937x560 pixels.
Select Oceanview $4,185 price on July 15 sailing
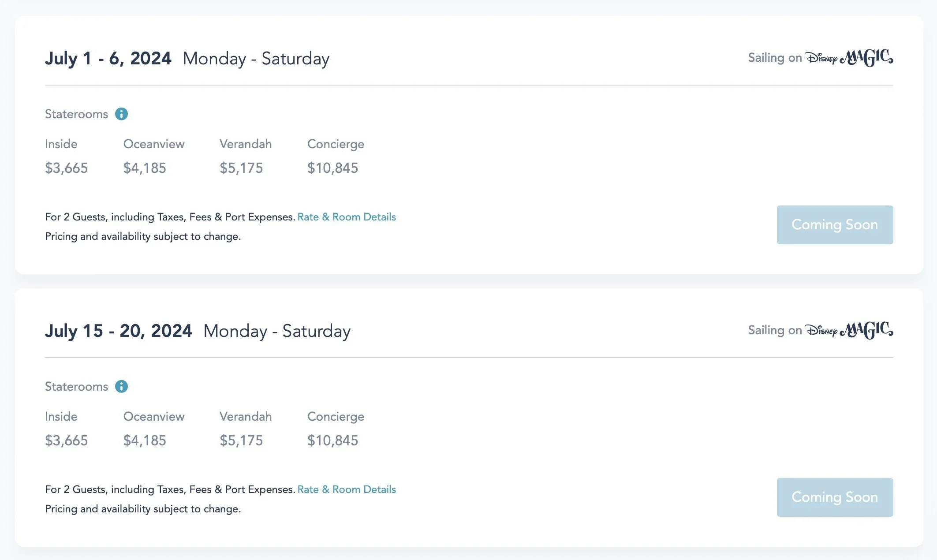[x=145, y=441]
